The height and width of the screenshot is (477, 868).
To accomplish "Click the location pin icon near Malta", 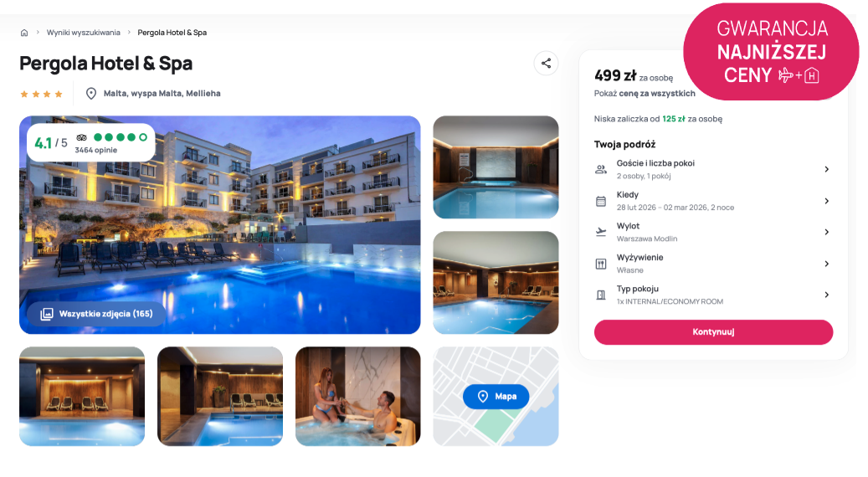I will [91, 94].
